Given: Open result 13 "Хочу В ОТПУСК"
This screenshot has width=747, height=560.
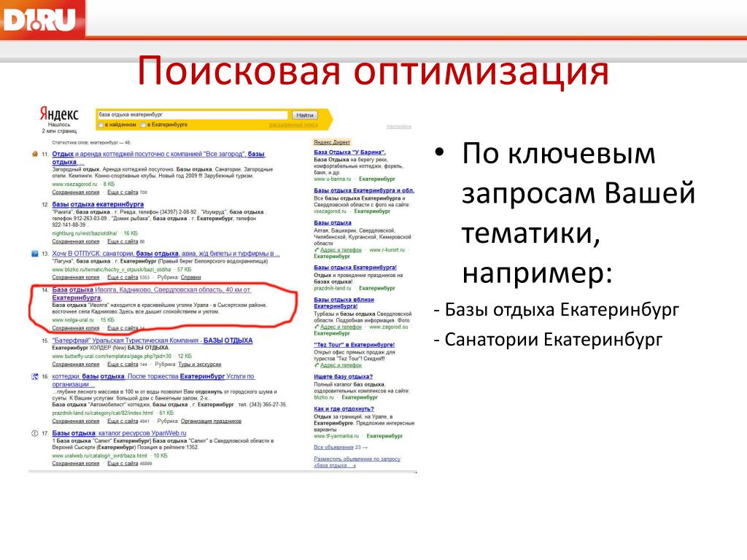Looking at the screenshot, I should (166, 254).
